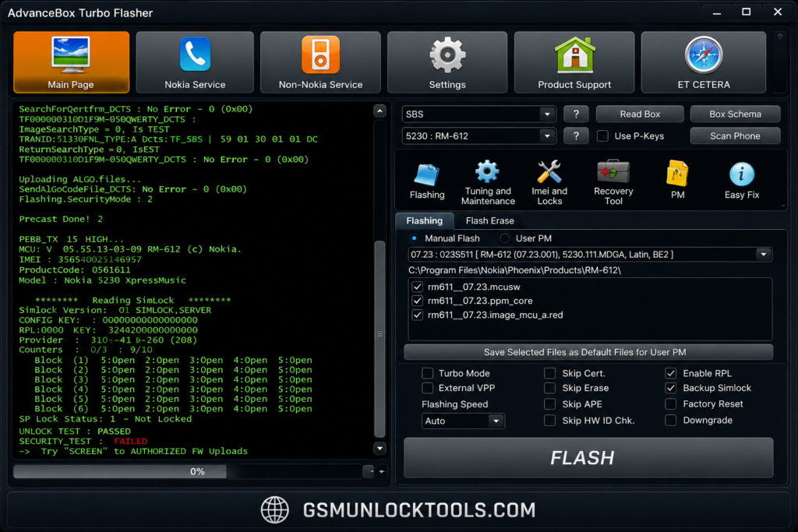Click the 'Flashing Speed' label
The width and height of the screenshot is (798, 532).
pyautogui.click(x=454, y=404)
